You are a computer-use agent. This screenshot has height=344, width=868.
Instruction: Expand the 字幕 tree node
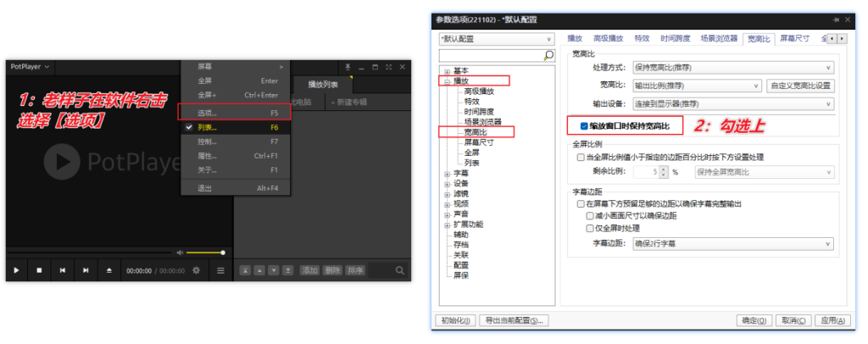click(447, 174)
